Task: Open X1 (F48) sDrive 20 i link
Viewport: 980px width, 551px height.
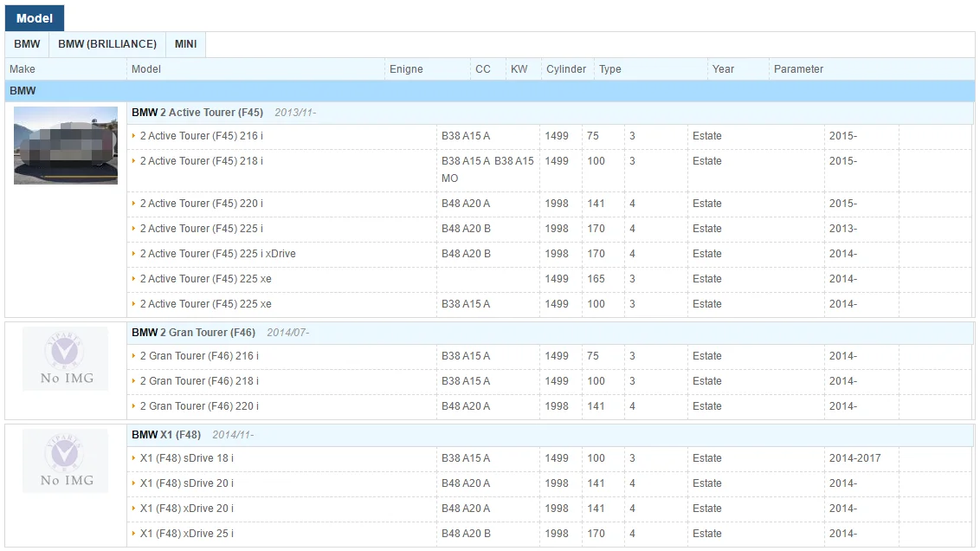Action: point(186,483)
